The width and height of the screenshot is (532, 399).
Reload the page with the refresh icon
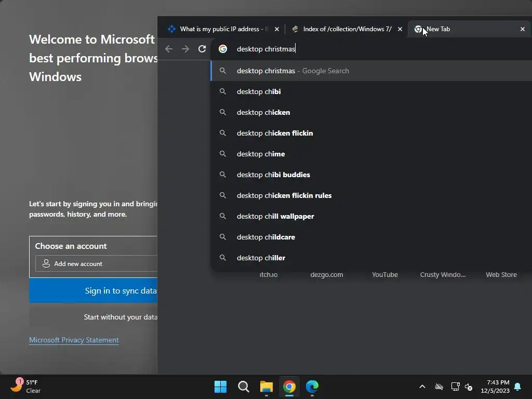202,49
